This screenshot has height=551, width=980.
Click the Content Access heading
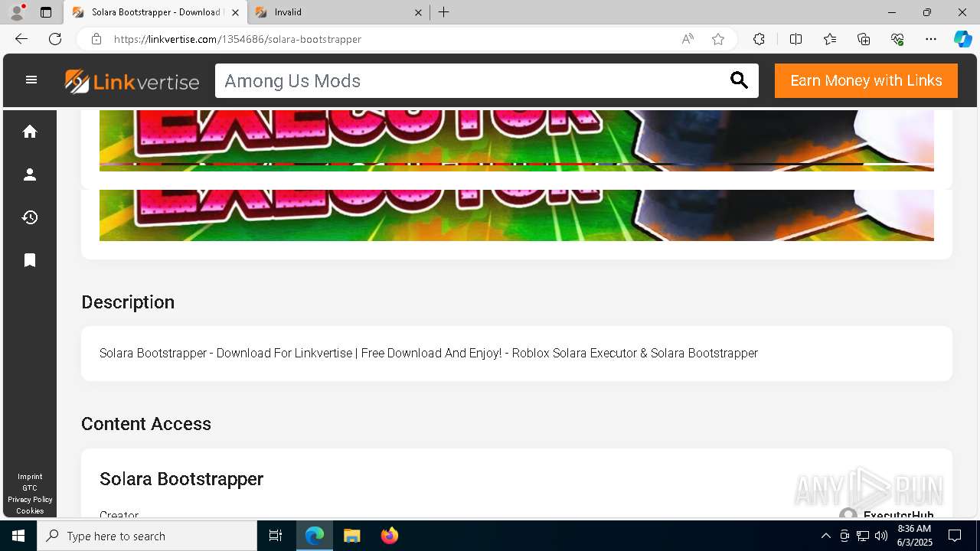tap(146, 424)
